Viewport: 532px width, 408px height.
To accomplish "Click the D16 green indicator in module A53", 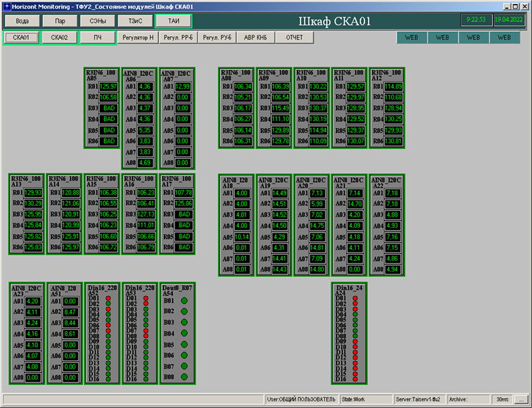I will [x=146, y=380].
